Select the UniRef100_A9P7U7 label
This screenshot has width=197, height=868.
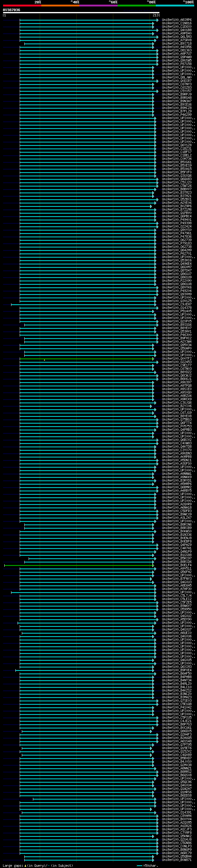tap(177, 54)
